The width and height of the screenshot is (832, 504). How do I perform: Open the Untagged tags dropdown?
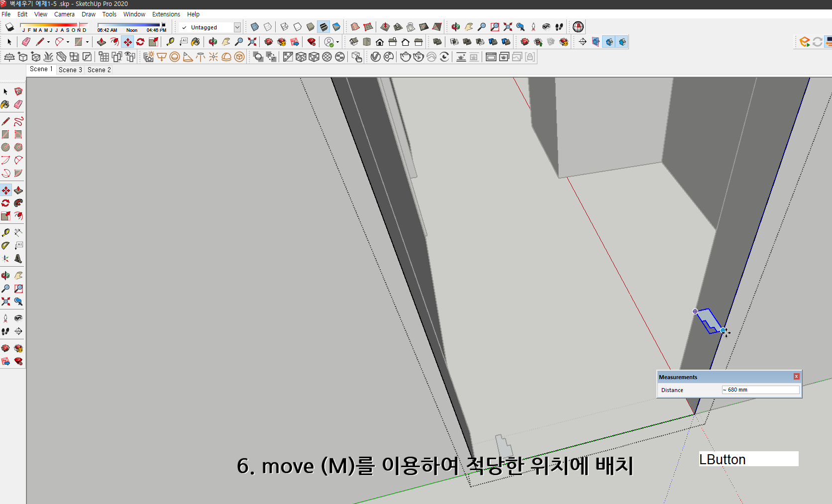(237, 27)
